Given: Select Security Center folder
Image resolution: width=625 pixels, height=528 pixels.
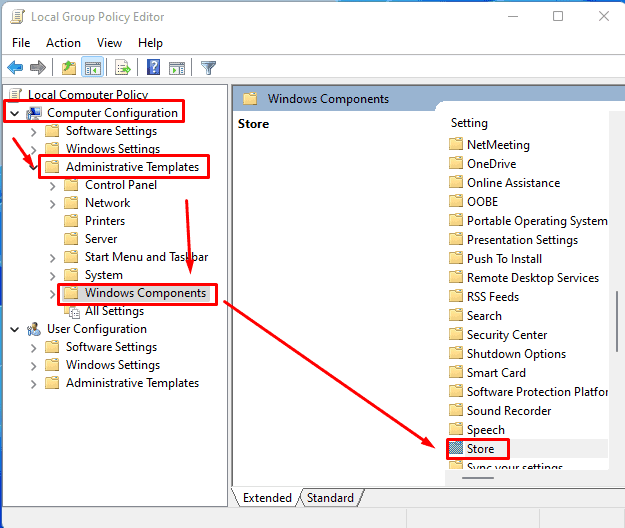Looking at the screenshot, I should pyautogui.click(x=507, y=335).
